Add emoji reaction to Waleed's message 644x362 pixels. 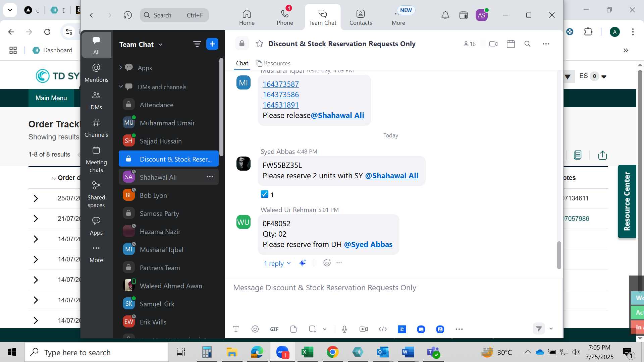point(327,263)
